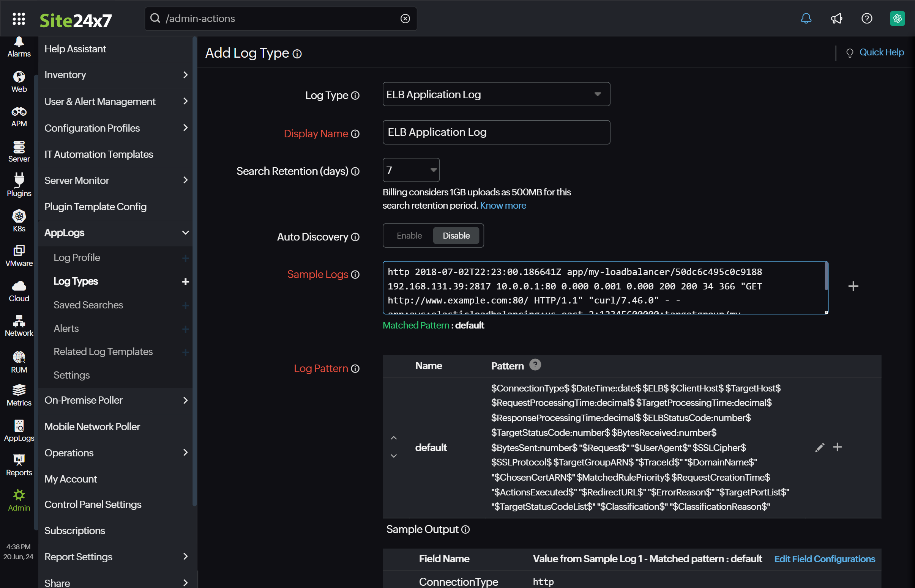915x588 pixels.
Task: Click plus icon beside Sample Logs box
Action: pyautogui.click(x=853, y=286)
